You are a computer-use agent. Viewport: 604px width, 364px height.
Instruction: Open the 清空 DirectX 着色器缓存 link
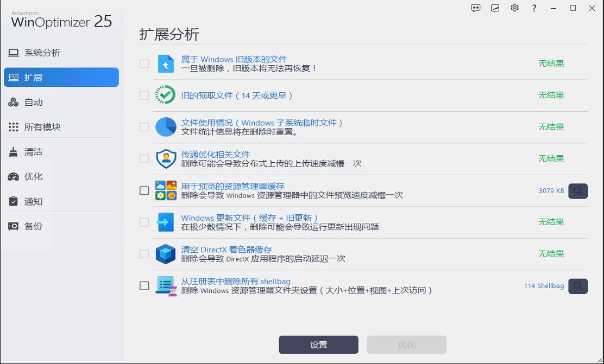pyautogui.click(x=226, y=250)
